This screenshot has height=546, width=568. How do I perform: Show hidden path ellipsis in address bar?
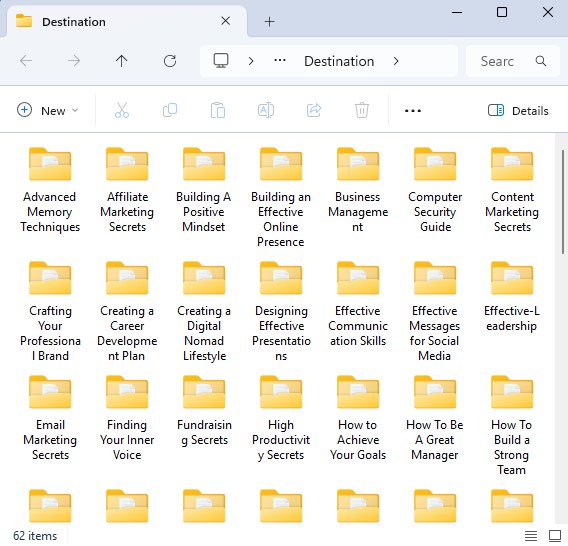[x=280, y=61]
